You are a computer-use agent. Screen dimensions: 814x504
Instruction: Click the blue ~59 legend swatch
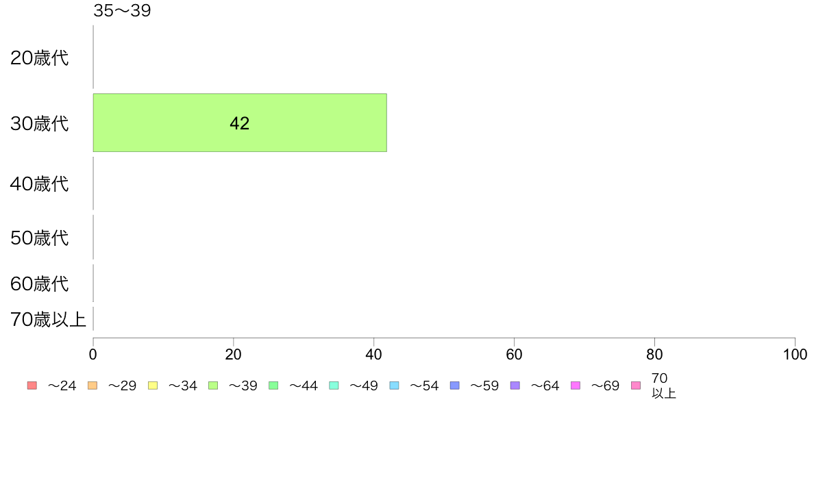[455, 385]
